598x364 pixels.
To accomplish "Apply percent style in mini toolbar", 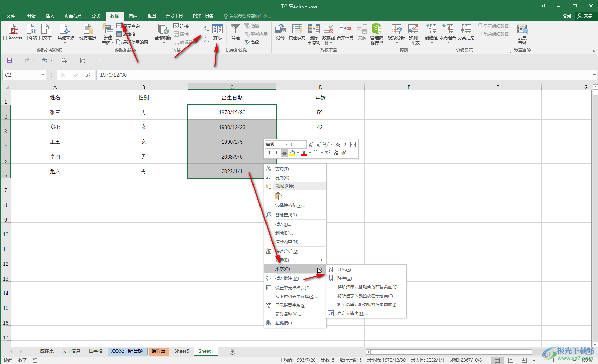I will 338,144.
